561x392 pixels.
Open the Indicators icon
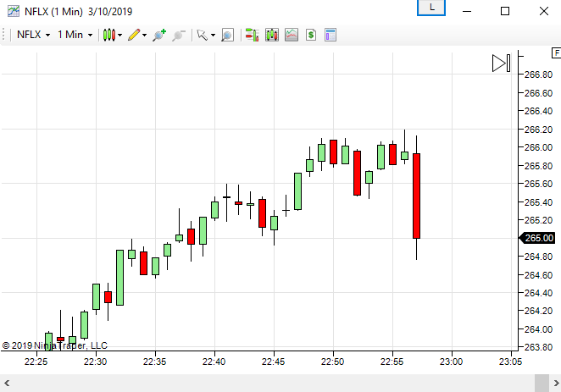(292, 35)
